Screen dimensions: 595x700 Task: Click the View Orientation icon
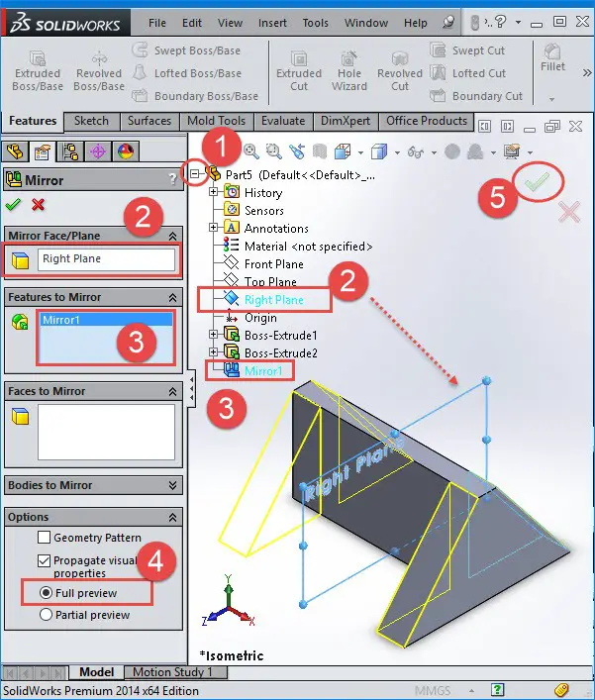tap(343, 151)
